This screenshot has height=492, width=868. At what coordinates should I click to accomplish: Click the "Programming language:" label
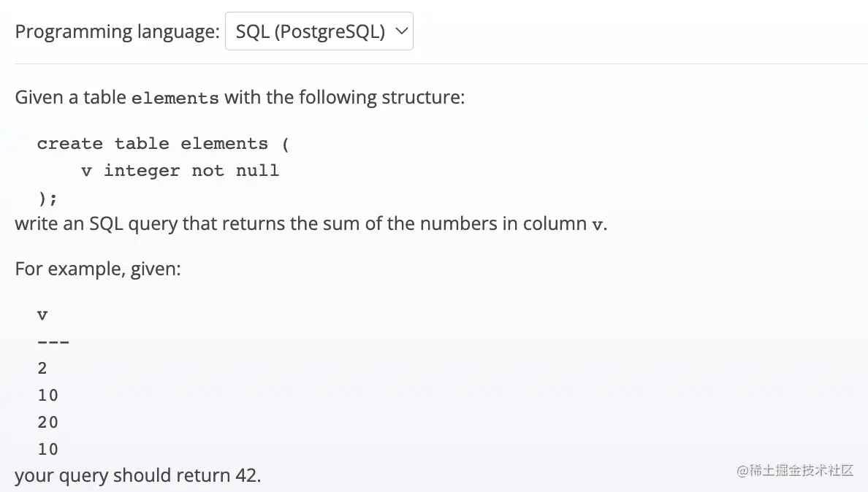117,31
